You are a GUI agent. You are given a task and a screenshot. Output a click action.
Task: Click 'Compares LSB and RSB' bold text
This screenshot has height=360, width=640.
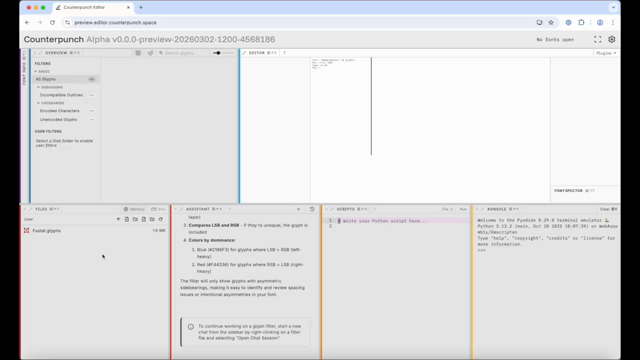214,225
